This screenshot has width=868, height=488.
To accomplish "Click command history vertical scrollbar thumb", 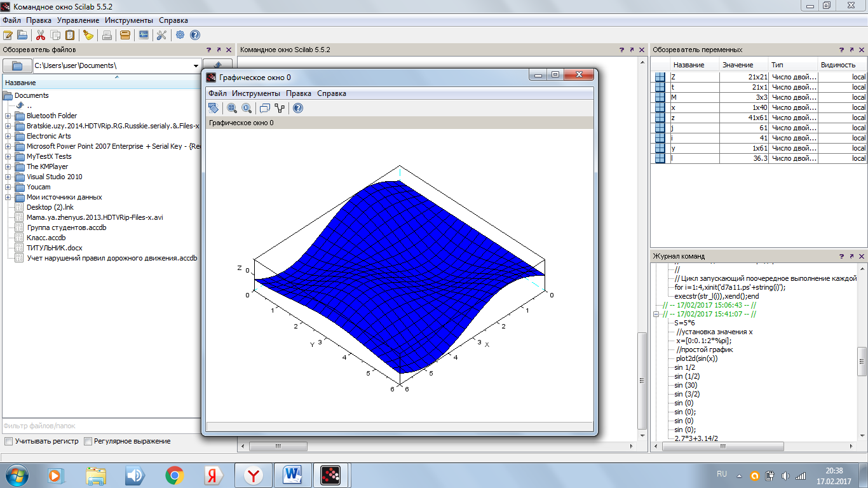I will click(x=862, y=361).
